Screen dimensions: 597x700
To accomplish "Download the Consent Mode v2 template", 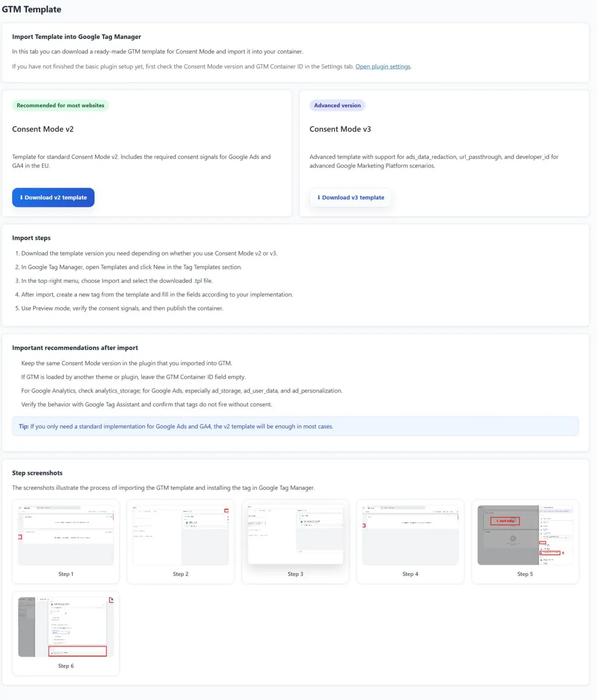I will [x=53, y=198].
